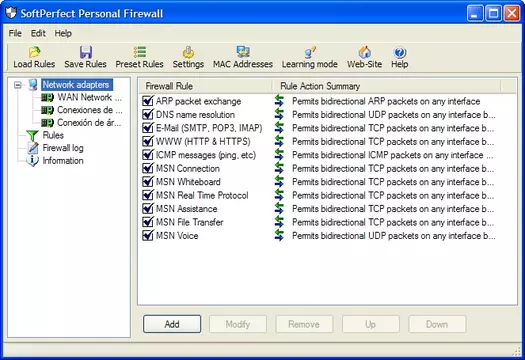Open the Web-Site toolbar icon

coord(365,52)
